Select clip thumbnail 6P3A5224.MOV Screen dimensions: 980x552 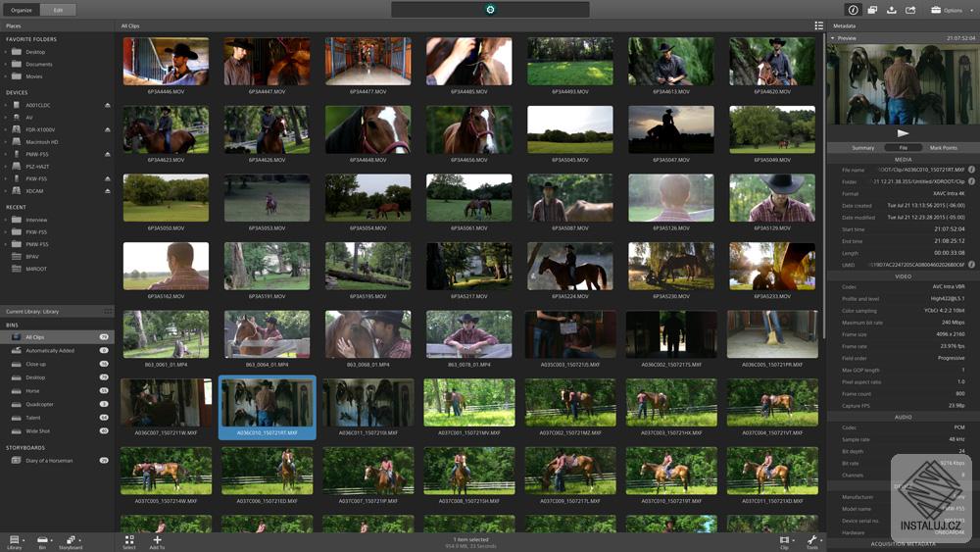coord(570,267)
